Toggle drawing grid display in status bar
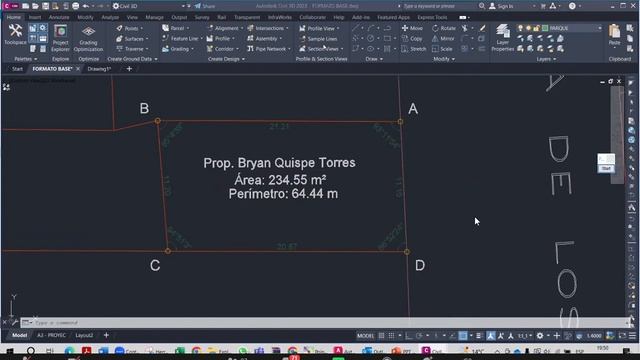Image resolution: width=640 pixels, height=360 pixels. click(x=381, y=336)
